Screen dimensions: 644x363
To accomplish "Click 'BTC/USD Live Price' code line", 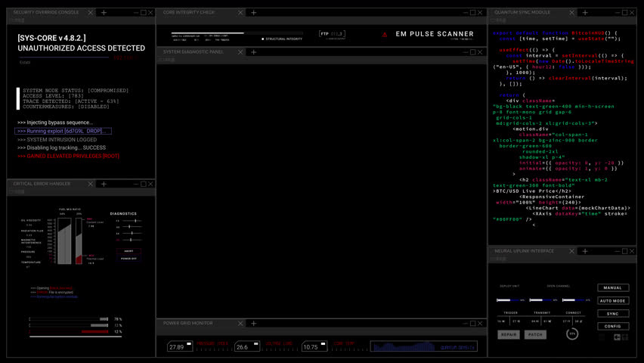I will (x=532, y=191).
